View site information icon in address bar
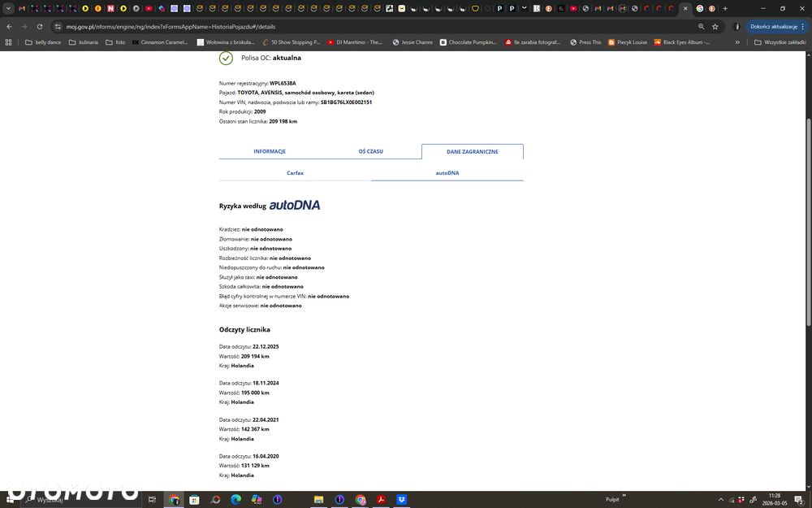This screenshot has height=508, width=812. click(x=58, y=27)
